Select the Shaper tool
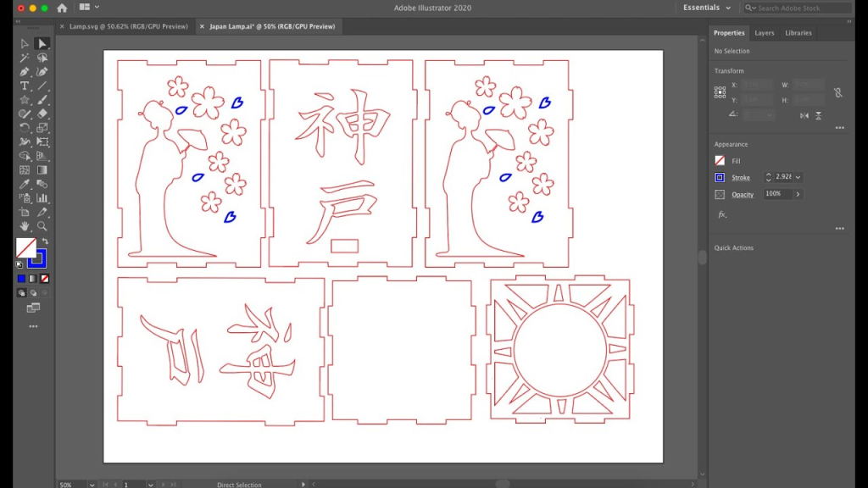This screenshot has height=488, width=868. [22, 114]
